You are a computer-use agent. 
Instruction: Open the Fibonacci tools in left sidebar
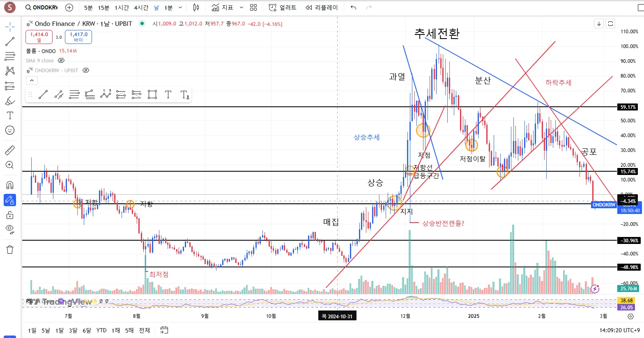pyautogui.click(x=10, y=56)
